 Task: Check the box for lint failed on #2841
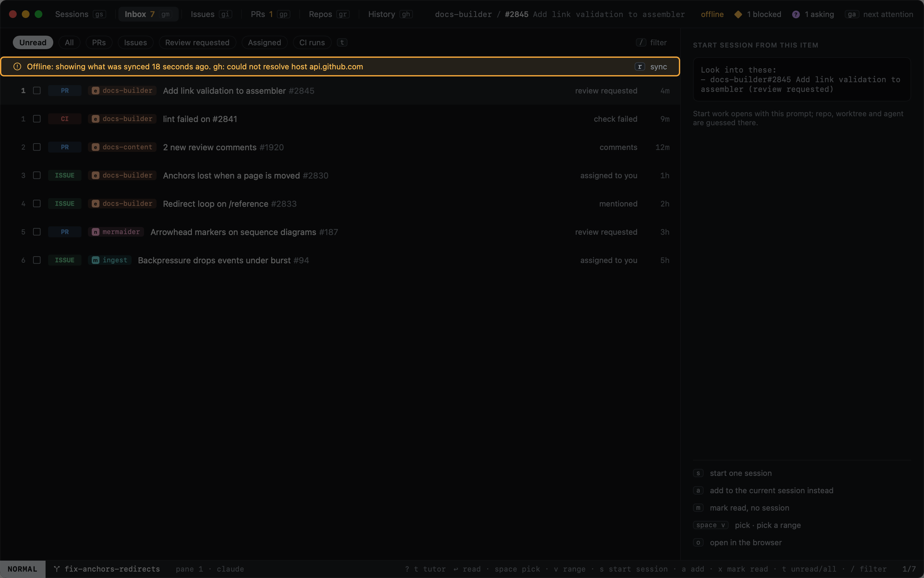point(37,119)
